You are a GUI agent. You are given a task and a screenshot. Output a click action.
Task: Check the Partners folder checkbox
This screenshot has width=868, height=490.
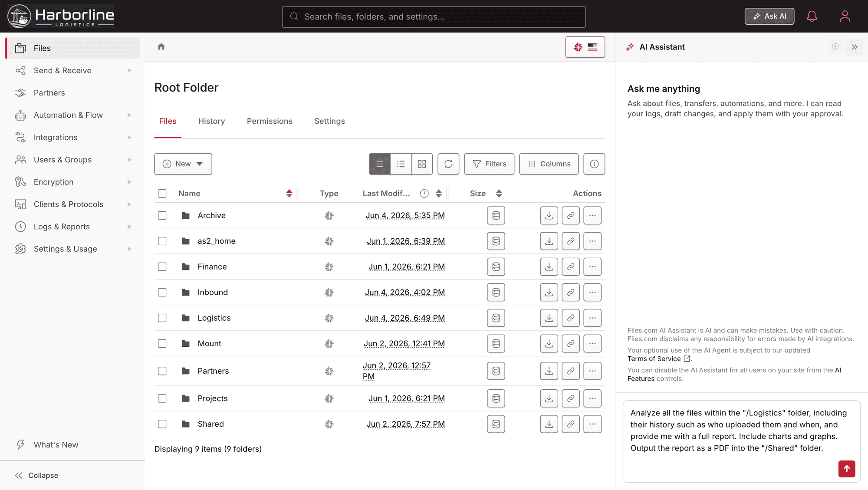click(x=162, y=371)
